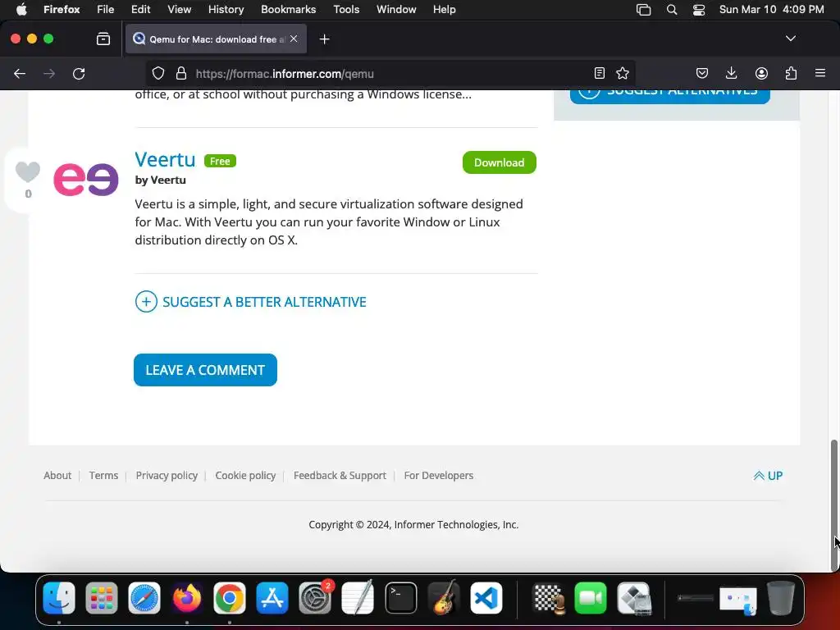Viewport: 840px width, 630px height.
Task: Open Control Center in the menu bar
Action: (x=699, y=9)
